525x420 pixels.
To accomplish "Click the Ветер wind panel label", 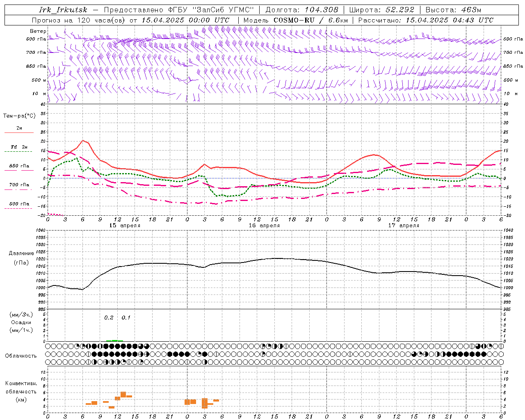I will click(38, 31).
